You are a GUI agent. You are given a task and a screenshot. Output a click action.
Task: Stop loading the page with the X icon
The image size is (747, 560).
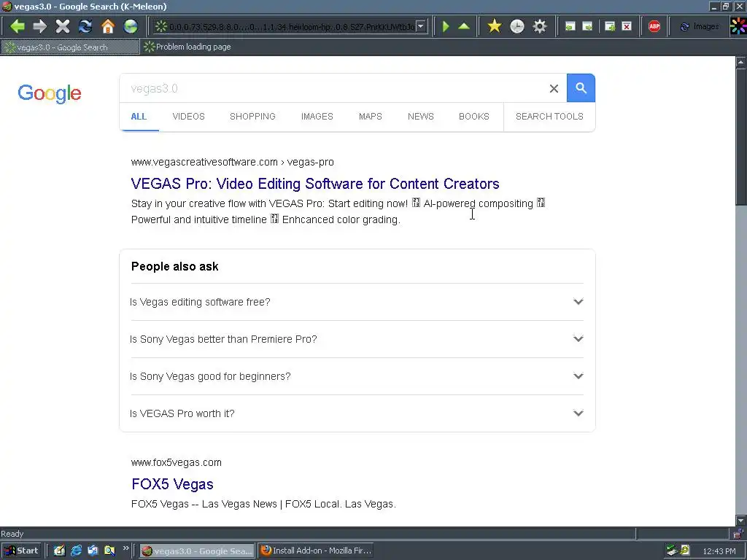pos(63,26)
